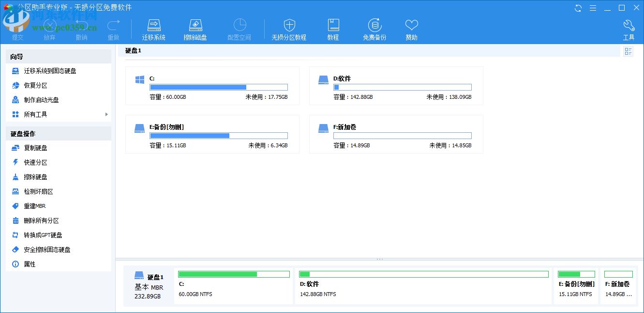Click the C: drive usage bar
Image resolution: width=644 pixels, height=313 pixels.
[x=219, y=87]
